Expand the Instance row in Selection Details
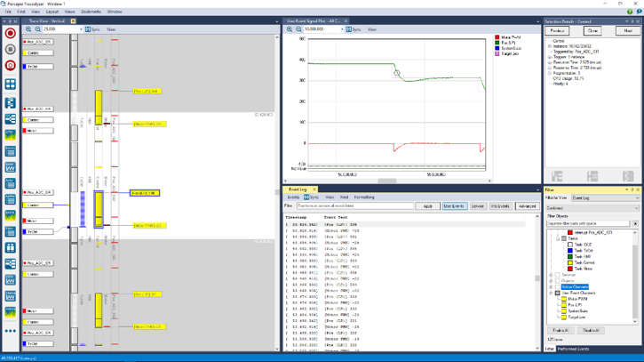This screenshot has height=362, width=644. (x=550, y=46)
